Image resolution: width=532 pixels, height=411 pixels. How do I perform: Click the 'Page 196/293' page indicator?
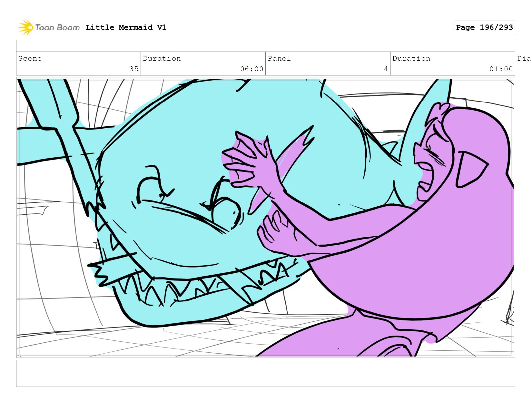pyautogui.click(x=484, y=27)
